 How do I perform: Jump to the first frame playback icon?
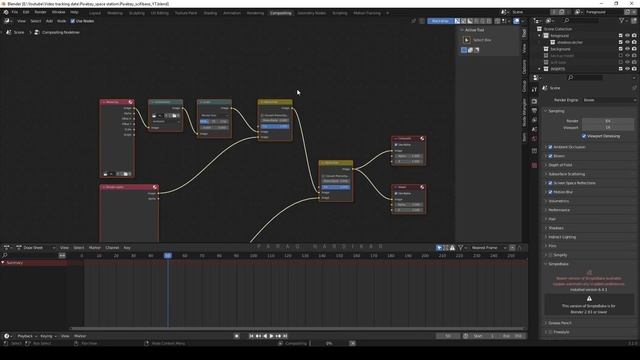coord(251,336)
